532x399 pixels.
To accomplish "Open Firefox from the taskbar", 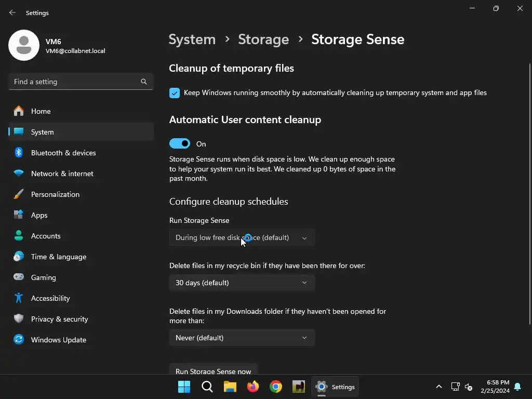I will [x=253, y=387].
